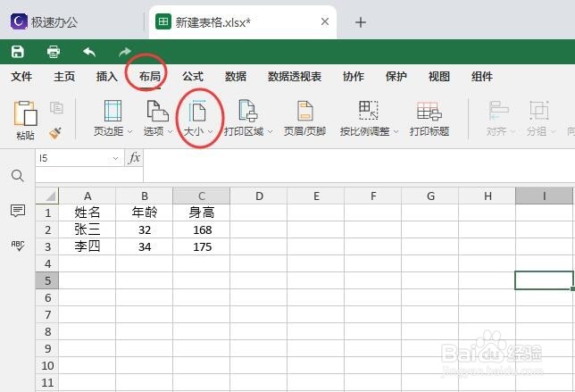Click the Scale to fit (按比例调整) icon
The image size is (575, 392).
point(368,111)
